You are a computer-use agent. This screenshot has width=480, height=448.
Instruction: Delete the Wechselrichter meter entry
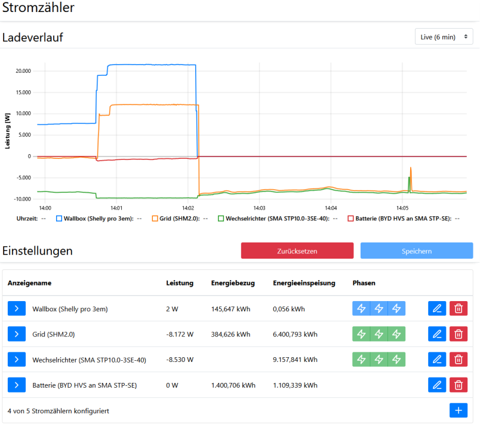tap(459, 360)
